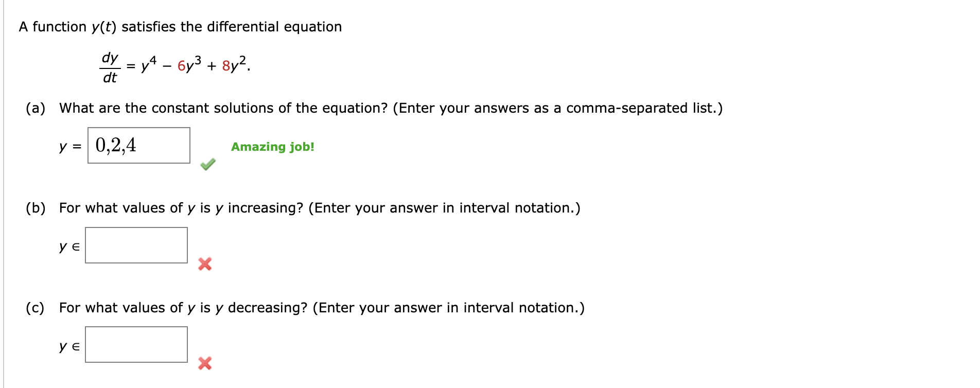Click the answer field containing 0,2,4
Viewport: 980px width, 388px height.
pos(138,146)
